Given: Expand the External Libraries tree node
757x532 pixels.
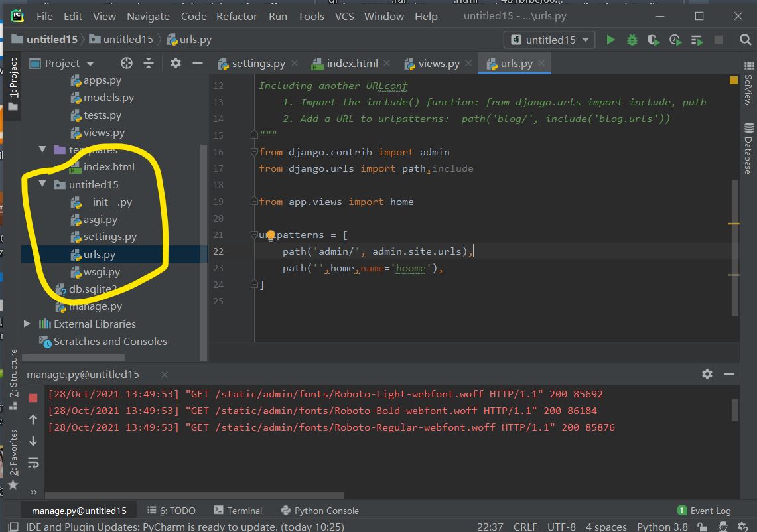Looking at the screenshot, I should [x=27, y=324].
